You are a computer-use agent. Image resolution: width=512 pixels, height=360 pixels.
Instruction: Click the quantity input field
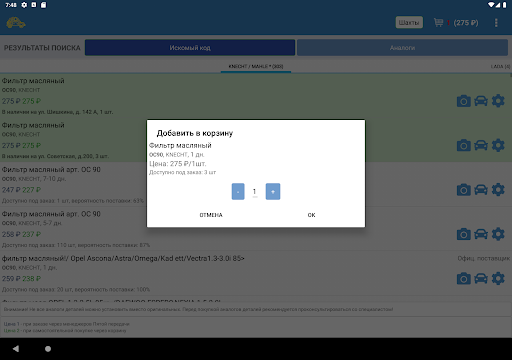click(255, 192)
